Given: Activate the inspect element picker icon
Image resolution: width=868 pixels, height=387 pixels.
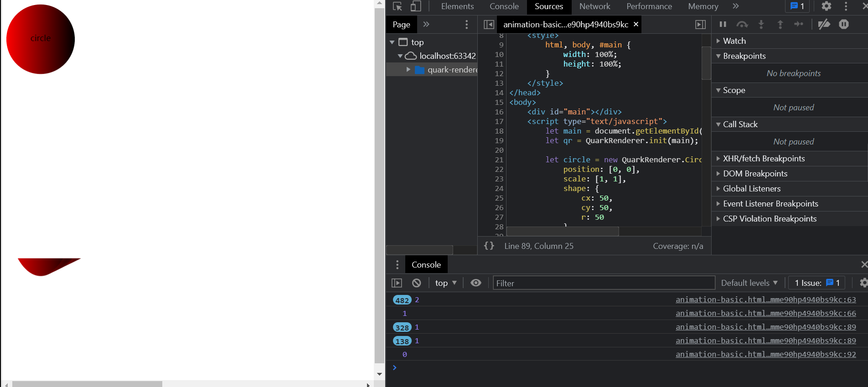Looking at the screenshot, I should tap(398, 6).
